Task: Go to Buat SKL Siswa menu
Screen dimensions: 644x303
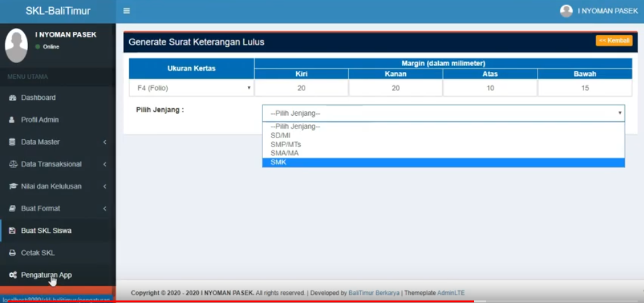Action: pyautogui.click(x=58, y=230)
